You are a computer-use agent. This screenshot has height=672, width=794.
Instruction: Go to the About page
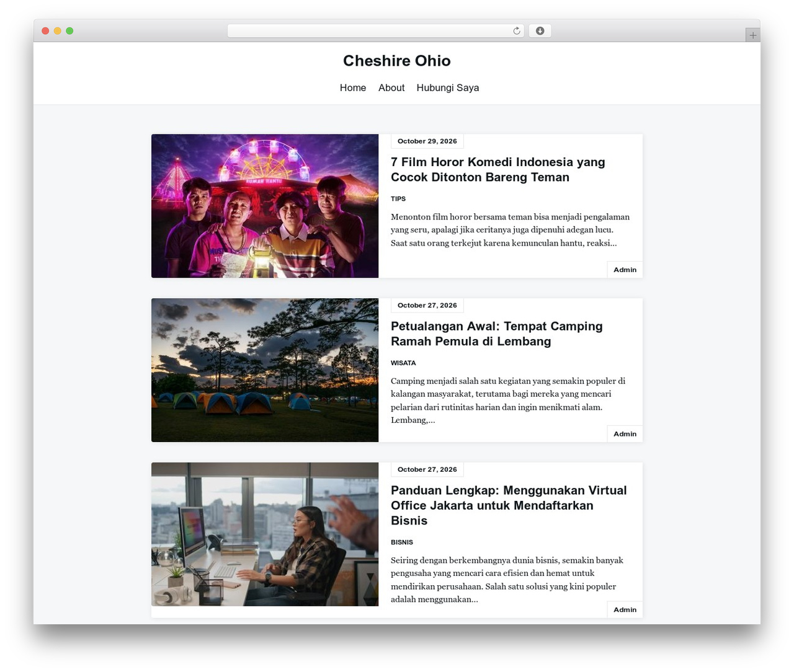pos(391,88)
